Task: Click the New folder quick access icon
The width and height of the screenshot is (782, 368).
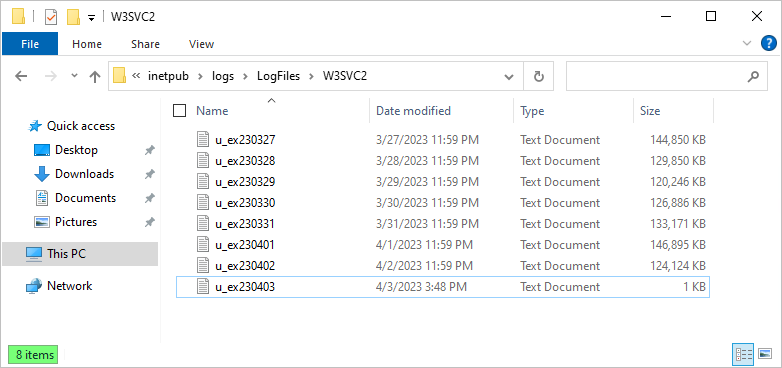Action: click(x=74, y=17)
